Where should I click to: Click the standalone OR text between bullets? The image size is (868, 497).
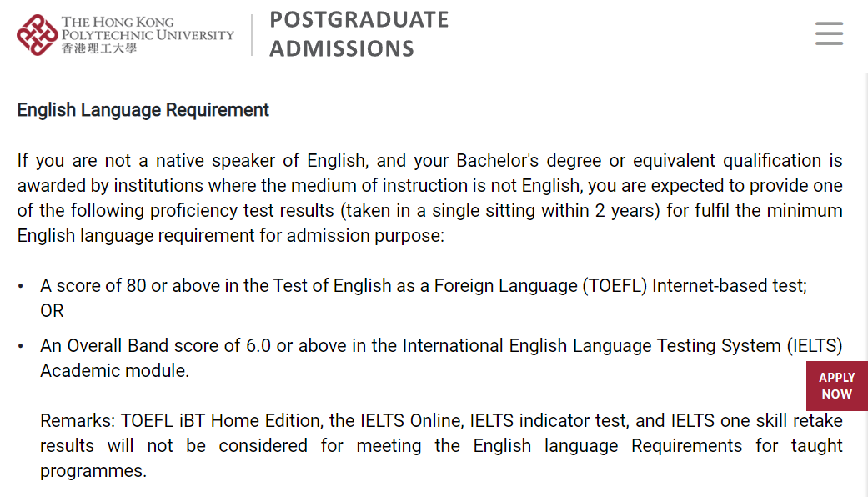[x=52, y=311]
